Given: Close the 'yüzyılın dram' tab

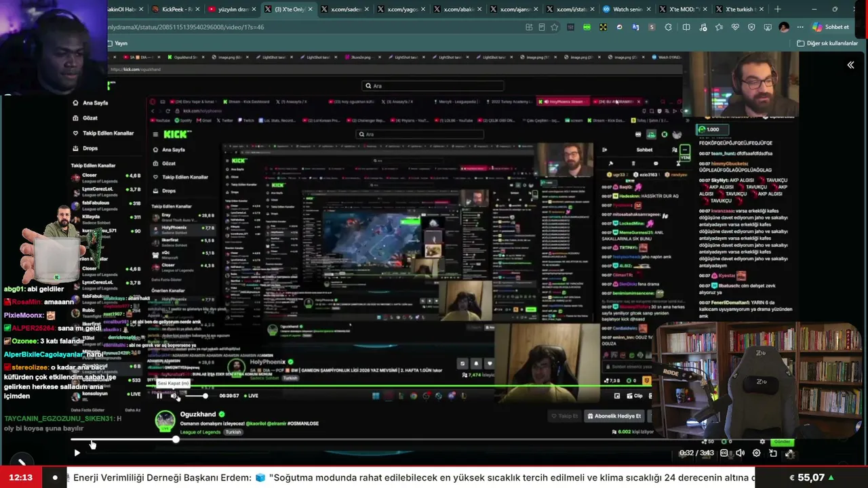Looking at the screenshot, I should [x=254, y=9].
